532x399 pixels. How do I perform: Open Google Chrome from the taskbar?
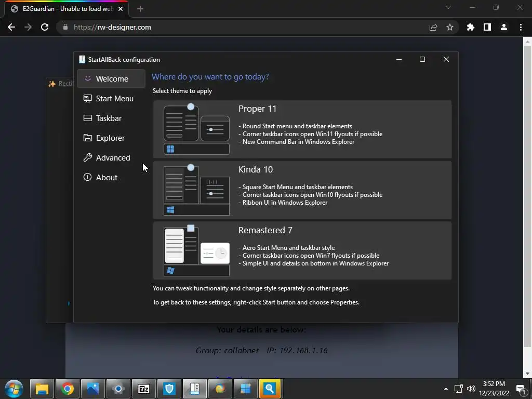(x=68, y=389)
